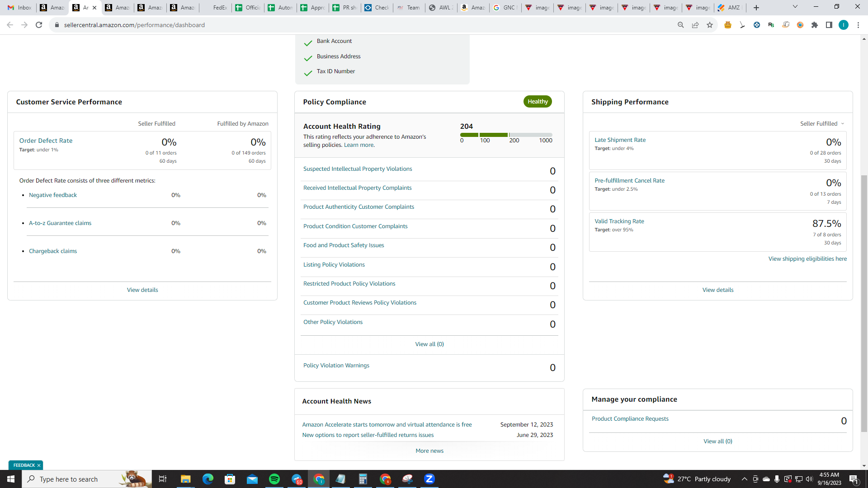This screenshot has height=488, width=868.
Task: Click the Healthy status badge
Action: [538, 102]
